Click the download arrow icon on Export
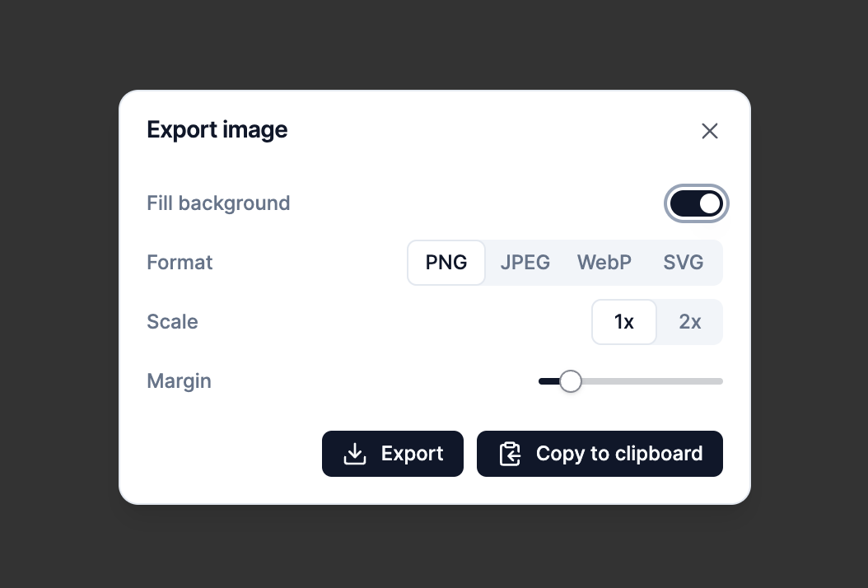This screenshot has height=588, width=868. click(355, 454)
